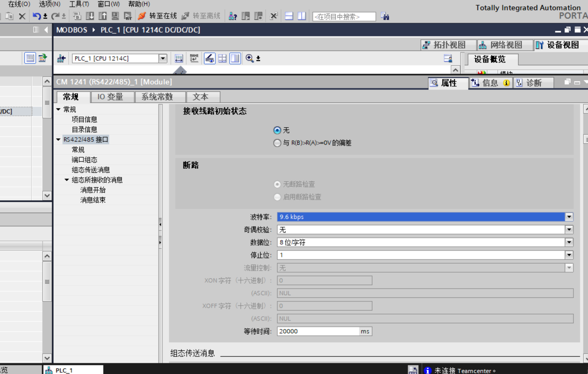Click the compile icon in toolbar

77,16
